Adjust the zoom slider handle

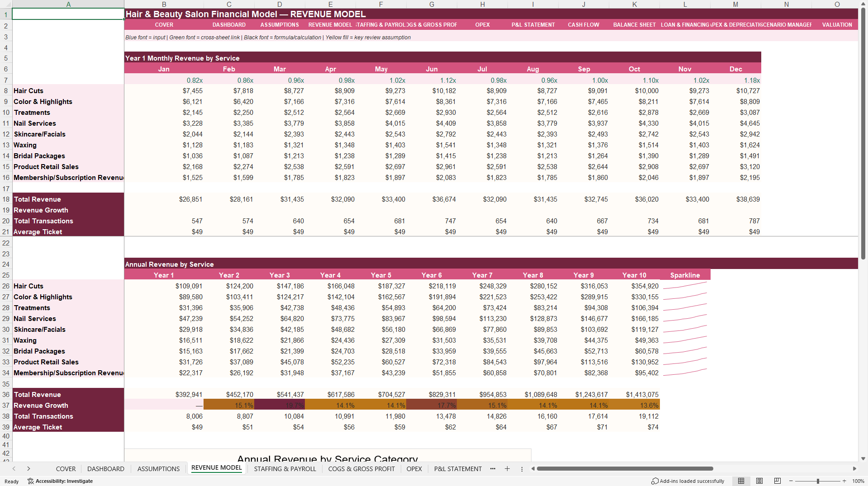click(x=818, y=481)
